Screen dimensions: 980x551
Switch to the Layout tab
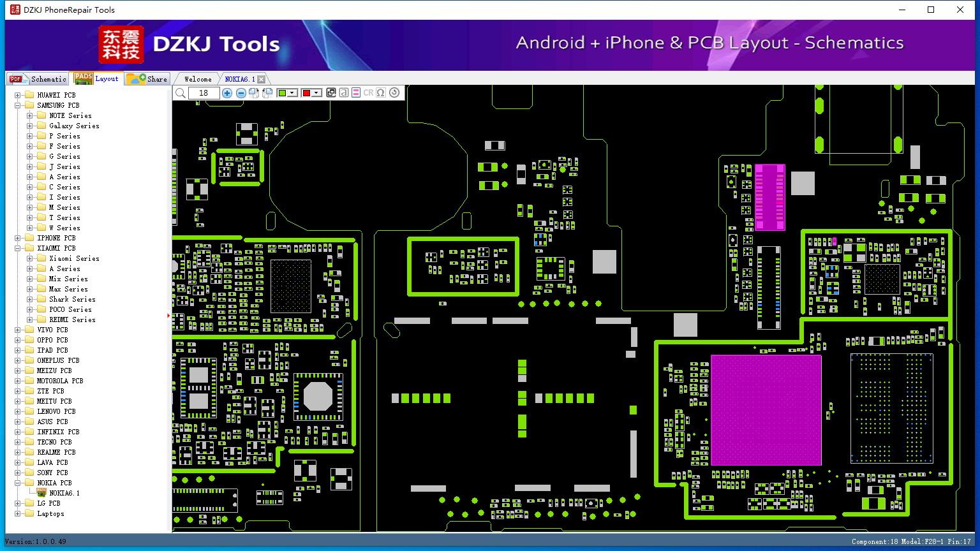[x=97, y=78]
